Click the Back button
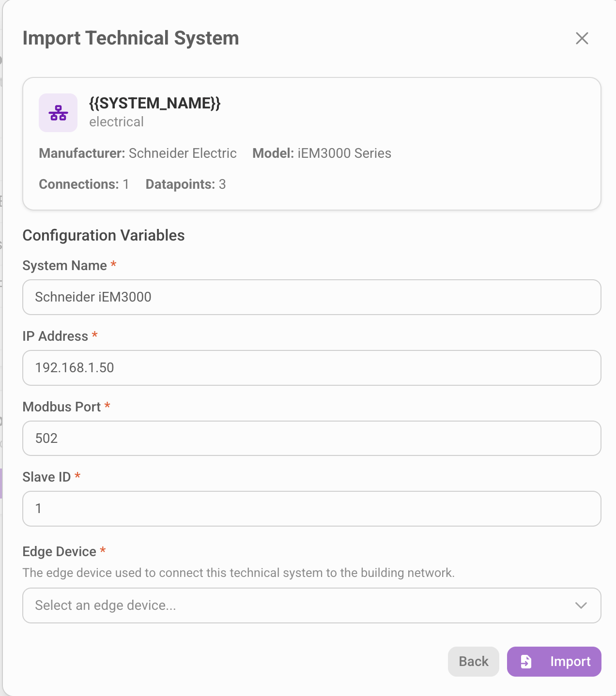 pyautogui.click(x=473, y=661)
